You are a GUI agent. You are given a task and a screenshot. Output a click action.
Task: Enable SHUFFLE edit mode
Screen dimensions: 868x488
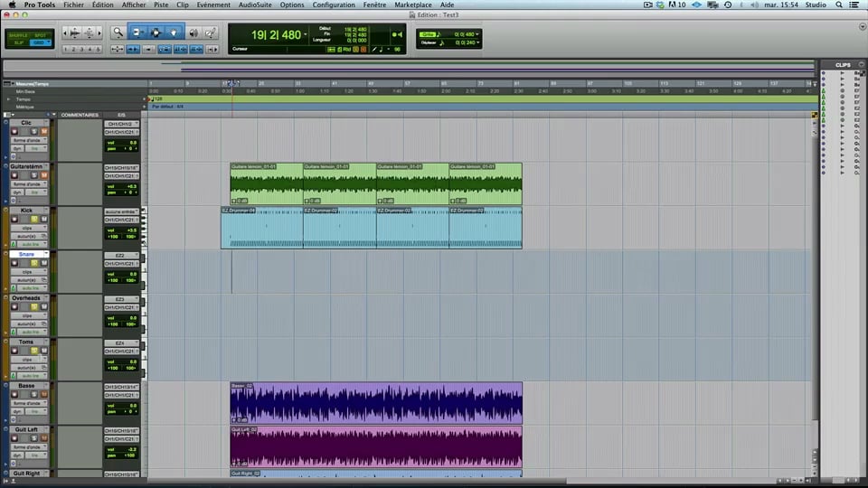19,34
